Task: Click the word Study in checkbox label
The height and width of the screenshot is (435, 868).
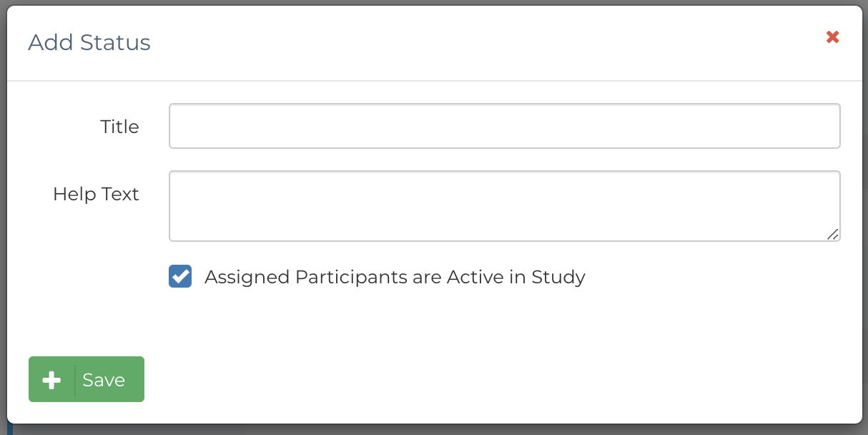Action: pyautogui.click(x=558, y=277)
